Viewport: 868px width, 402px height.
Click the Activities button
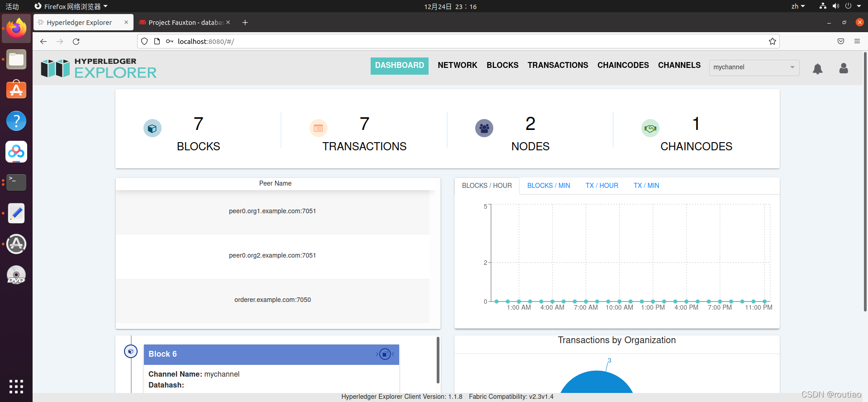(x=12, y=6)
